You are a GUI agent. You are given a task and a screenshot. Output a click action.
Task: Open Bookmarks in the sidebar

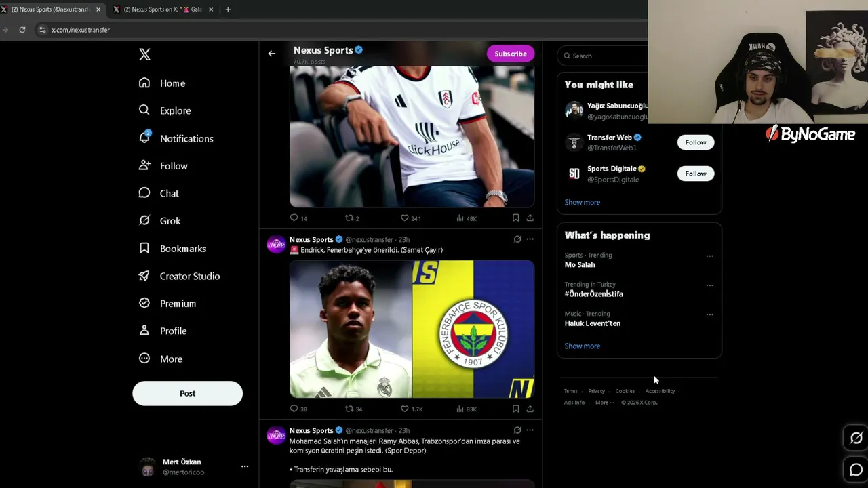coord(172,249)
